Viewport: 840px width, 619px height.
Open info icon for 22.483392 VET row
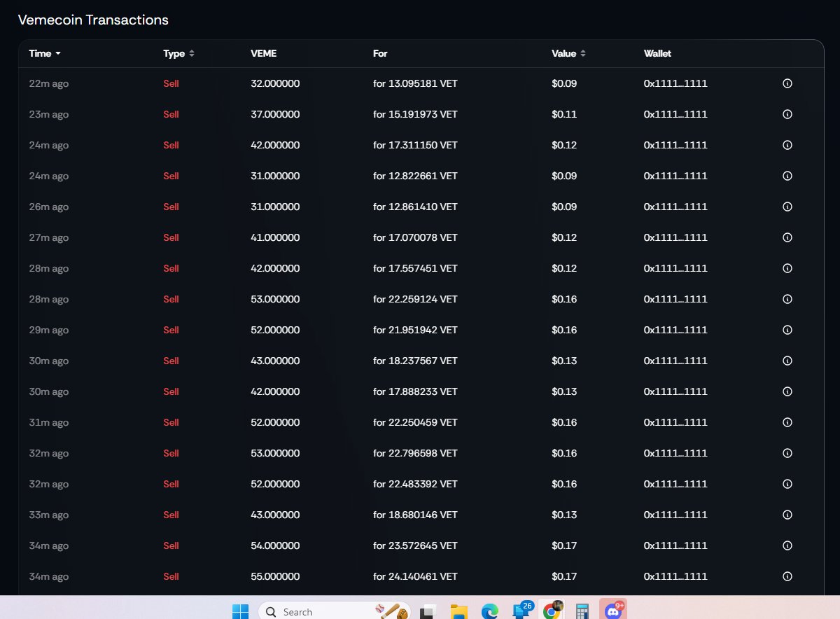[x=787, y=485]
